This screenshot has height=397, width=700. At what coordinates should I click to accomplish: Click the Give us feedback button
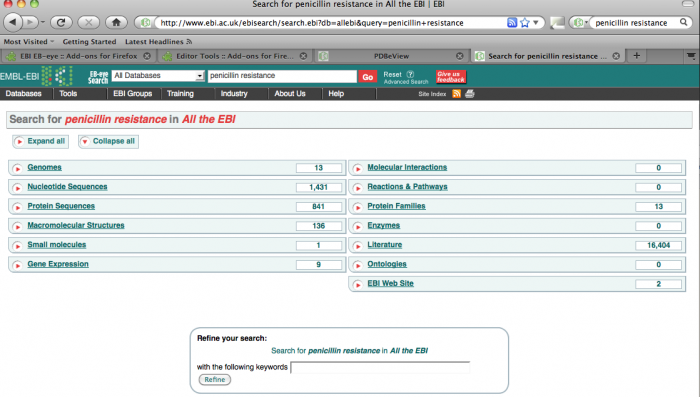click(x=451, y=77)
